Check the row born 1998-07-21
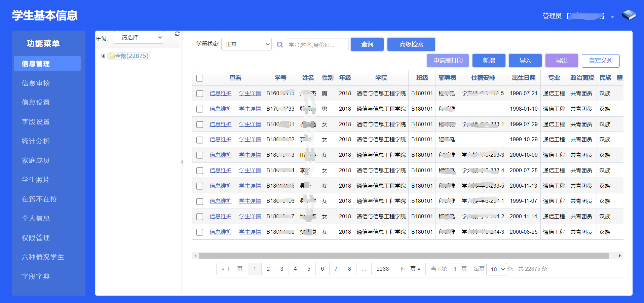This screenshot has height=303, width=644. 200,93
